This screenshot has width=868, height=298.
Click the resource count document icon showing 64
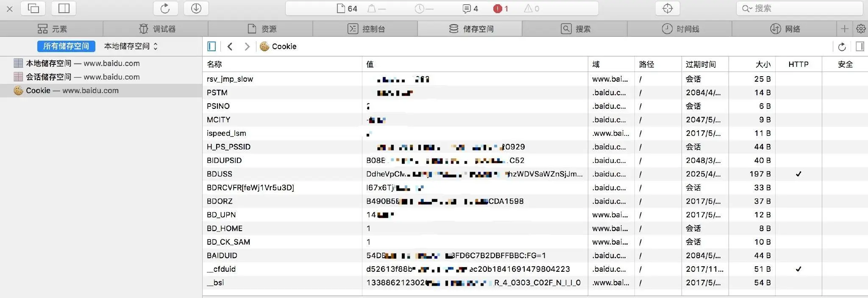pos(347,8)
